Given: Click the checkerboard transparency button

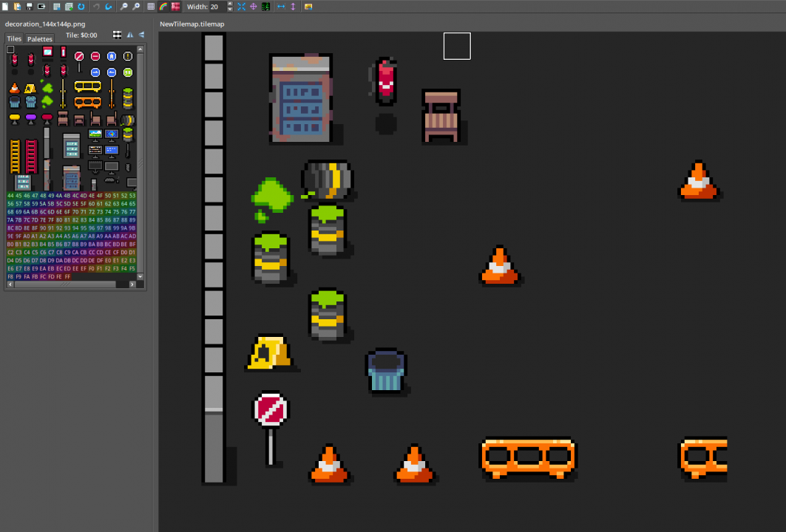Looking at the screenshot, I should pos(117,35).
